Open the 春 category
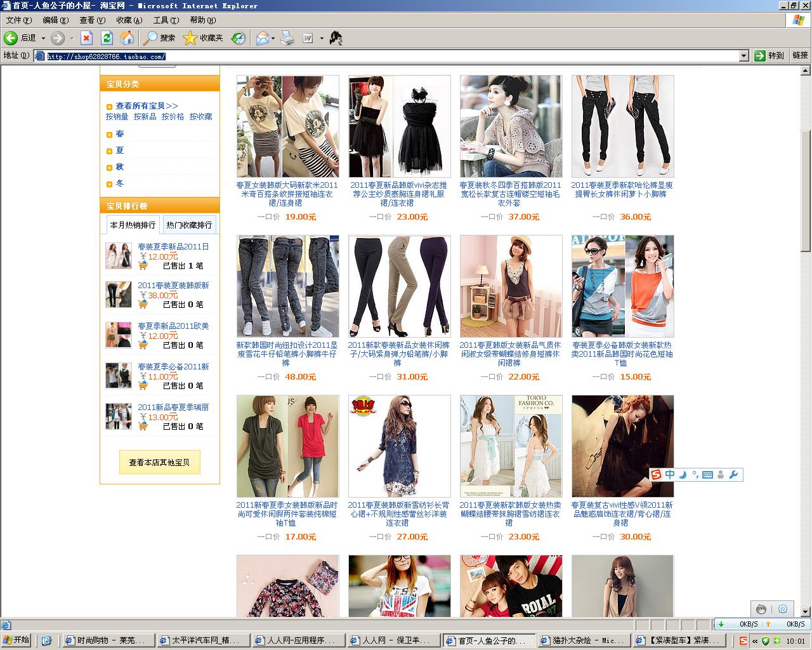Image resolution: width=812 pixels, height=650 pixels. click(120, 134)
